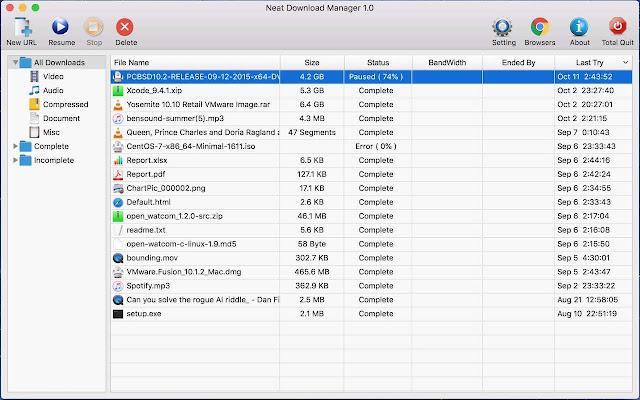Screen dimensions: 640x400
Task: Expand the Complete folder arrow
Action: (x=15, y=146)
